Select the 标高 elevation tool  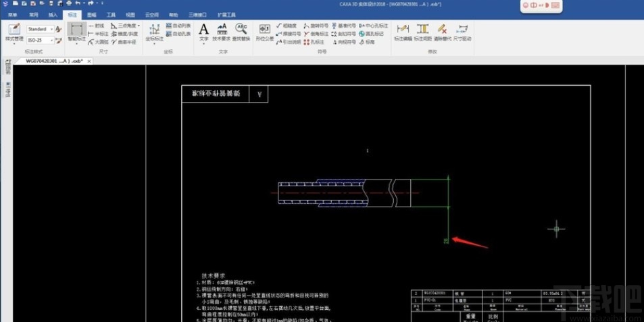366,42
